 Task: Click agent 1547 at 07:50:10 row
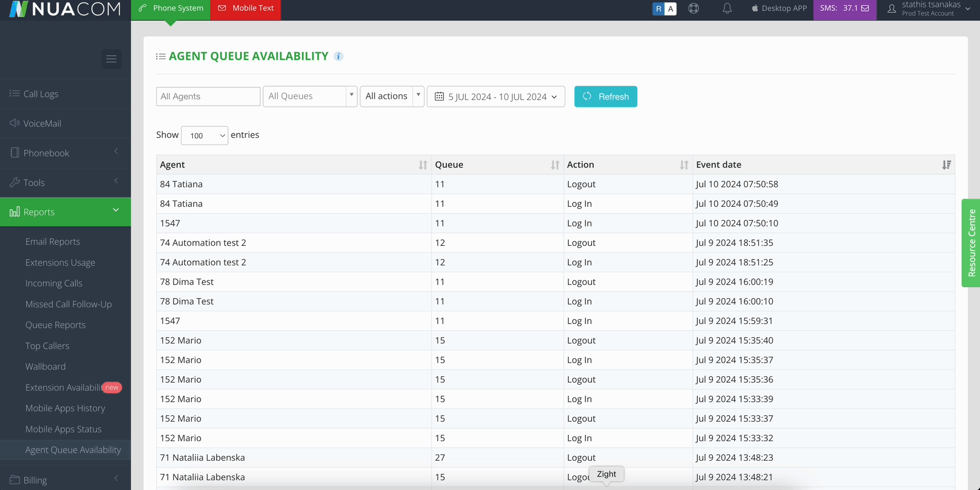[x=170, y=223]
